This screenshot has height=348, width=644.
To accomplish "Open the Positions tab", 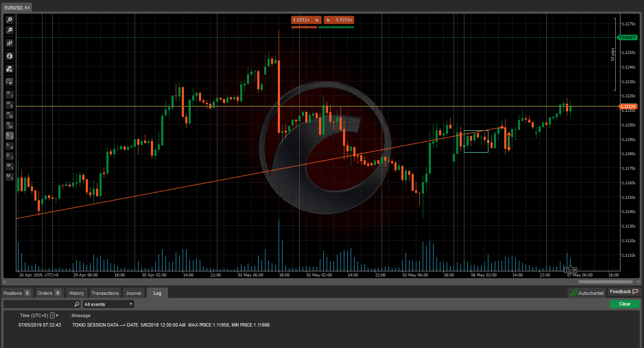I will (17, 293).
